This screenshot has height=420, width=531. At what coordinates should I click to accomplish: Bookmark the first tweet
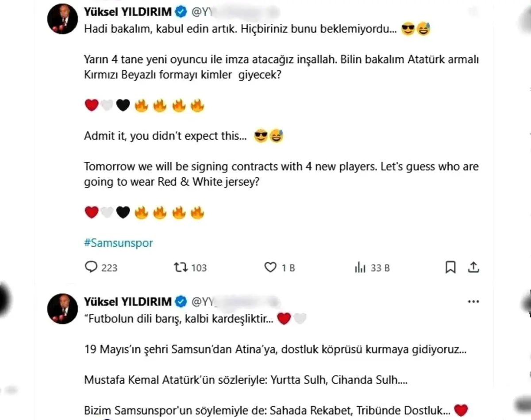[450, 267]
